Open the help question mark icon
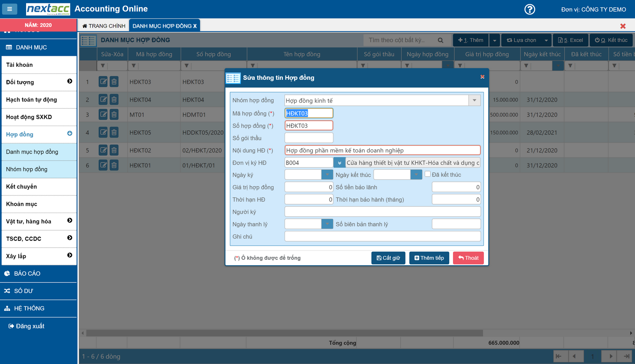This screenshot has width=635, height=364. click(x=529, y=9)
